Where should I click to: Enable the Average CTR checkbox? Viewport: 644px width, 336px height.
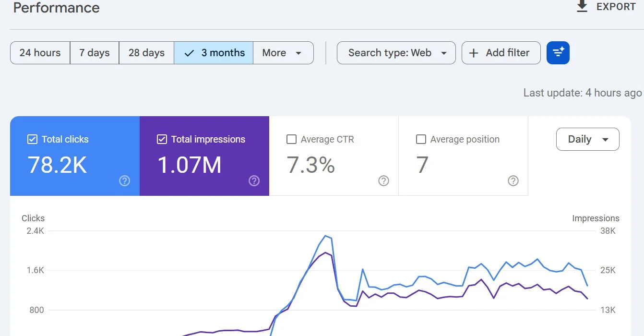[x=291, y=139]
